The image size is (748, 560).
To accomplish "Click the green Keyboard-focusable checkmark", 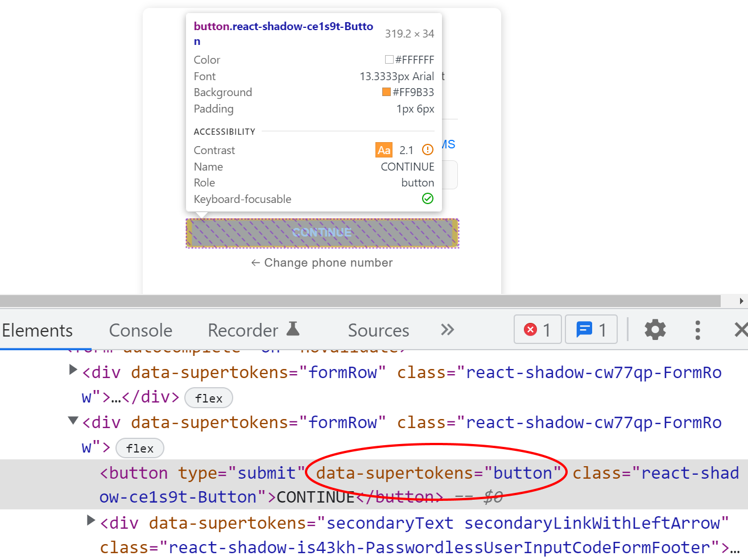I will coord(427,198).
